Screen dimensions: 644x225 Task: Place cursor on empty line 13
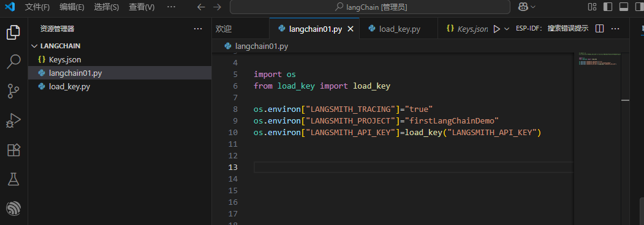tap(413, 167)
